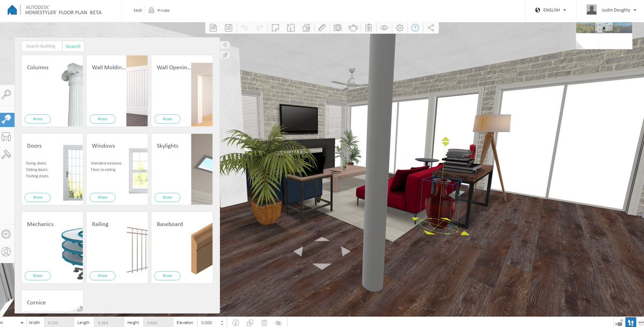This screenshot has height=327, width=644.
Task: Open the floor plan puzzle-piece icon
Action: click(306, 27)
